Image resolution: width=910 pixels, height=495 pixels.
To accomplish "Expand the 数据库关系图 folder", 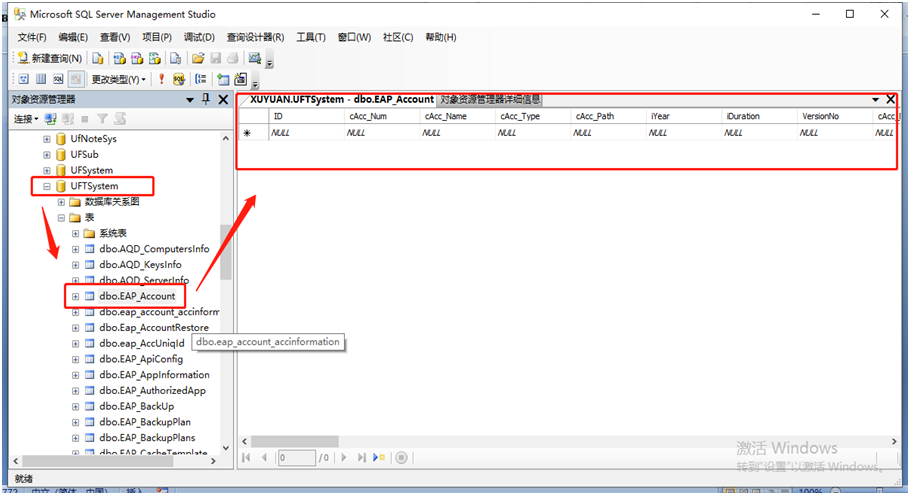I will click(62, 202).
